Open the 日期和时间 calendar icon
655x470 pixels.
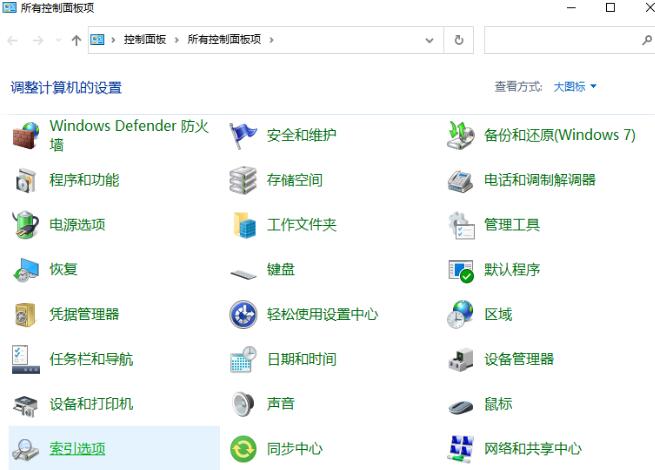coord(243,359)
